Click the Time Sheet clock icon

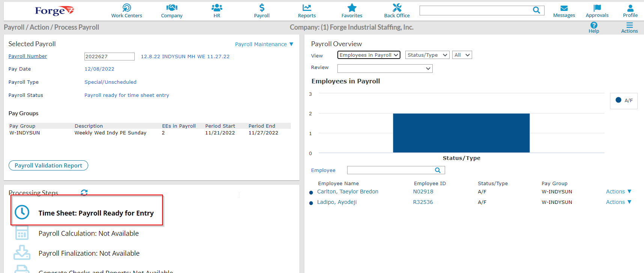22,212
